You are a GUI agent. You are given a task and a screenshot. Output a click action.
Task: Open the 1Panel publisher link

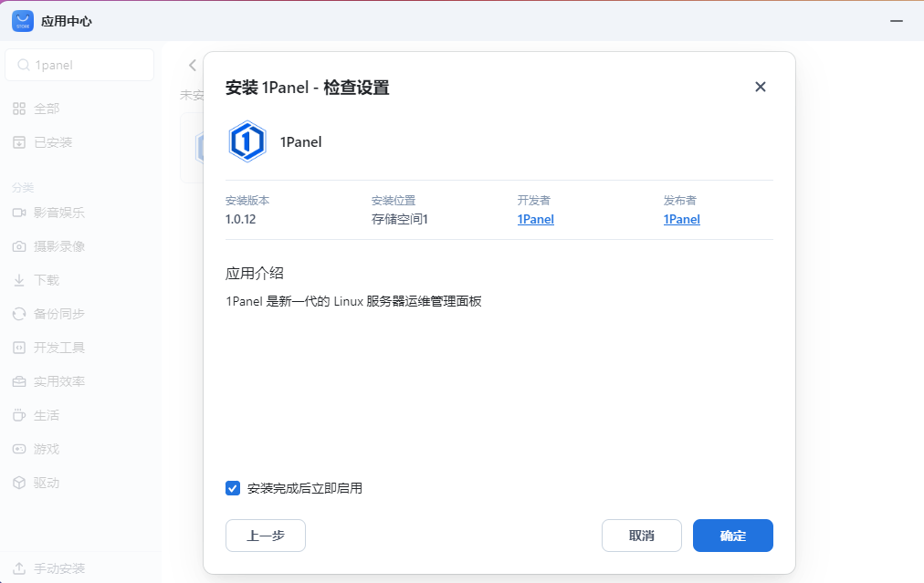coord(681,219)
